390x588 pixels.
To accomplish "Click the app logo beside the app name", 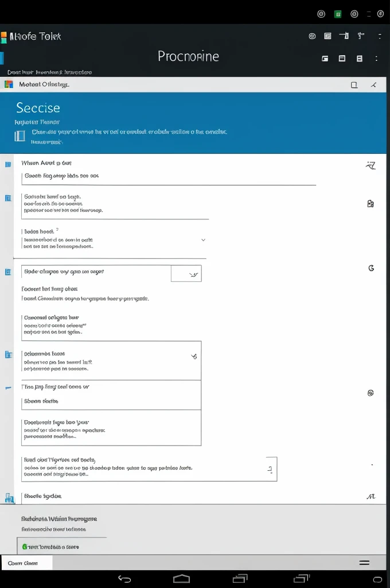I will pos(4,37).
